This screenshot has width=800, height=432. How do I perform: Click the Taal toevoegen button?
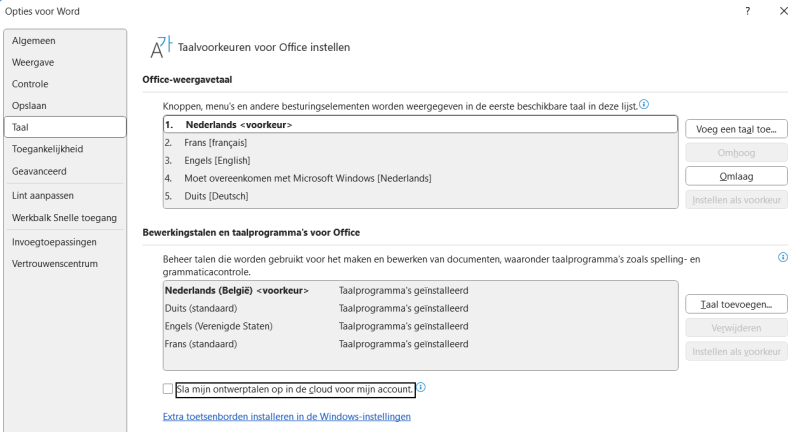click(736, 304)
